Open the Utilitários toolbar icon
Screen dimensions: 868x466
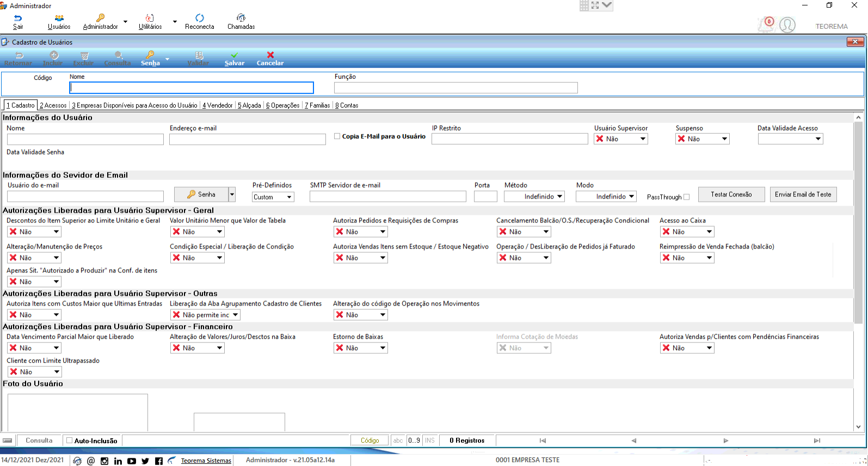point(150,18)
